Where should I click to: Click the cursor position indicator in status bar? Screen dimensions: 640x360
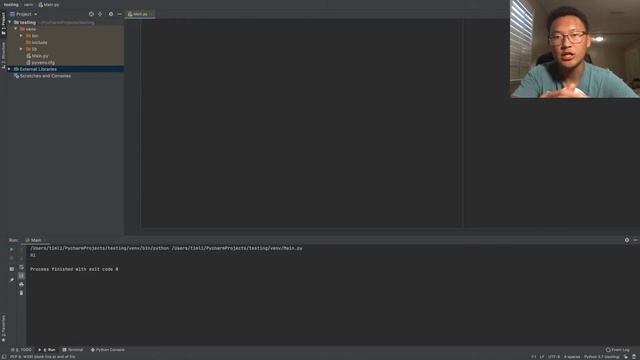click(x=533, y=357)
